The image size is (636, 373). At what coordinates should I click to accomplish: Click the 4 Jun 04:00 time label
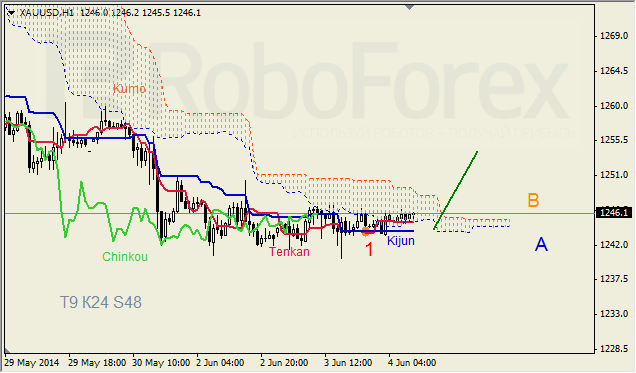[412, 362]
